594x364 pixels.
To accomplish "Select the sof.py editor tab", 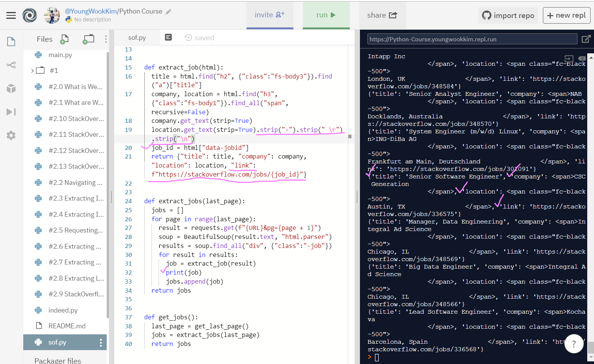I will 137,38.
